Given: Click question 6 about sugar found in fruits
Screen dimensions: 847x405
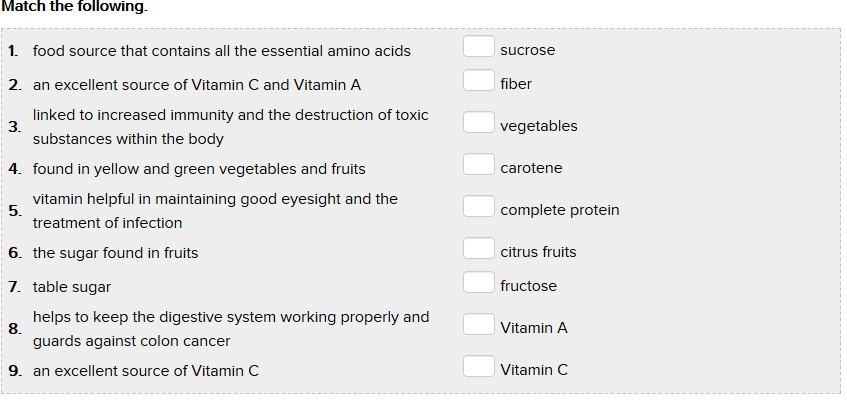Looking at the screenshot, I should point(115,253).
